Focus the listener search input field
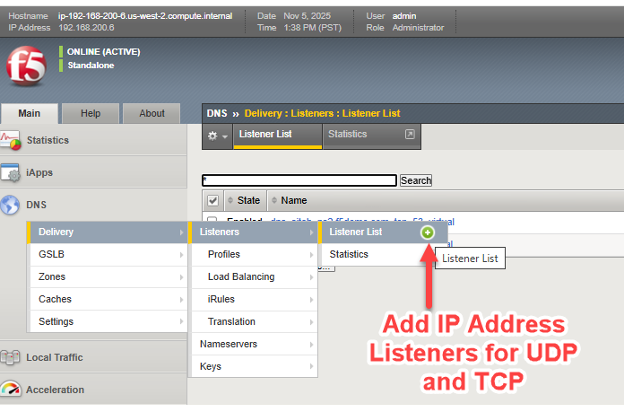 tap(299, 180)
